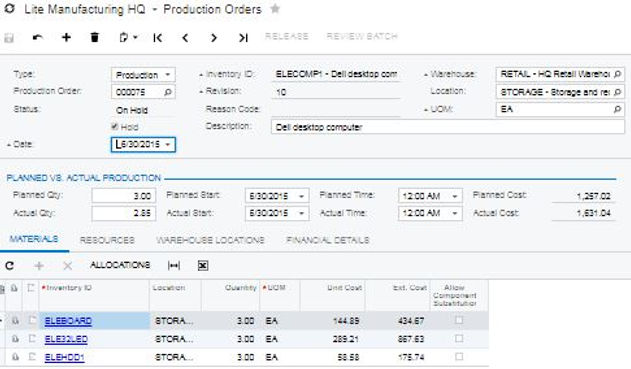Check substitution box for ELEBOARD row
Screen dimensions: 631x369
(x=459, y=320)
